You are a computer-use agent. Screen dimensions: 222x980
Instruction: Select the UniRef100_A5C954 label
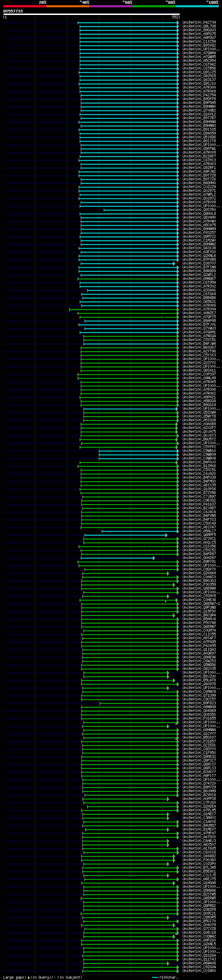pos(199,61)
